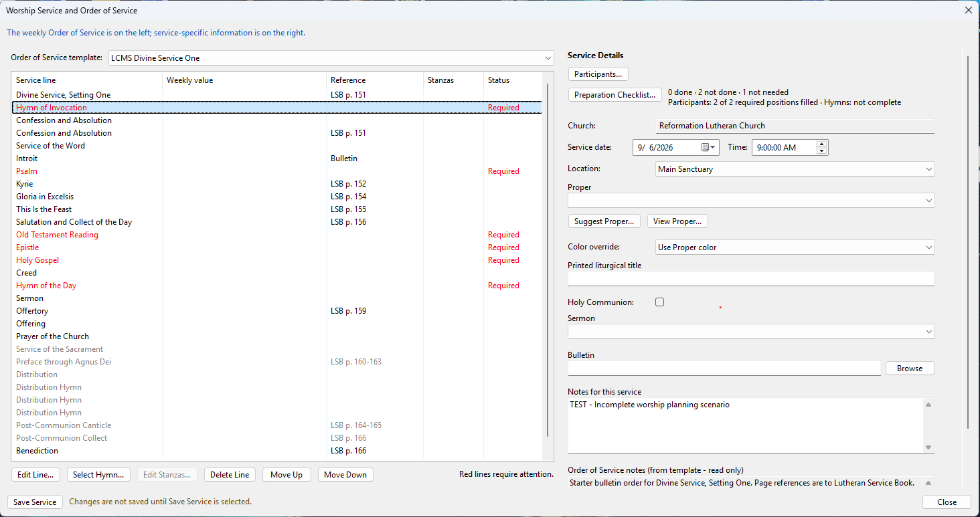
Task: Select the Kyrie line
Action: point(277,184)
